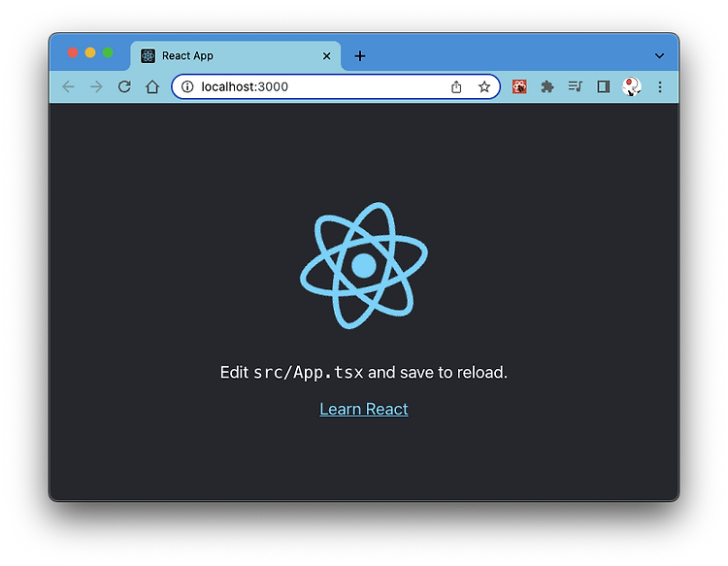The height and width of the screenshot is (566, 728).
Task: Close the window with red button
Action: (x=73, y=52)
